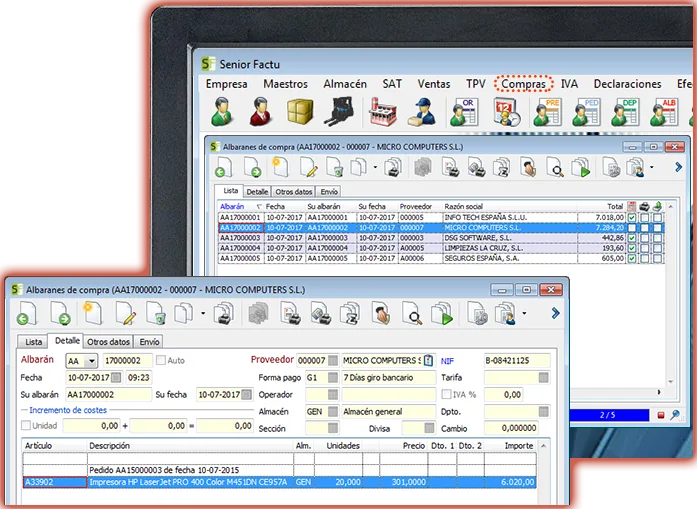697x509 pixels.
Task: Open articles via the yellow box icon
Action: click(300, 112)
